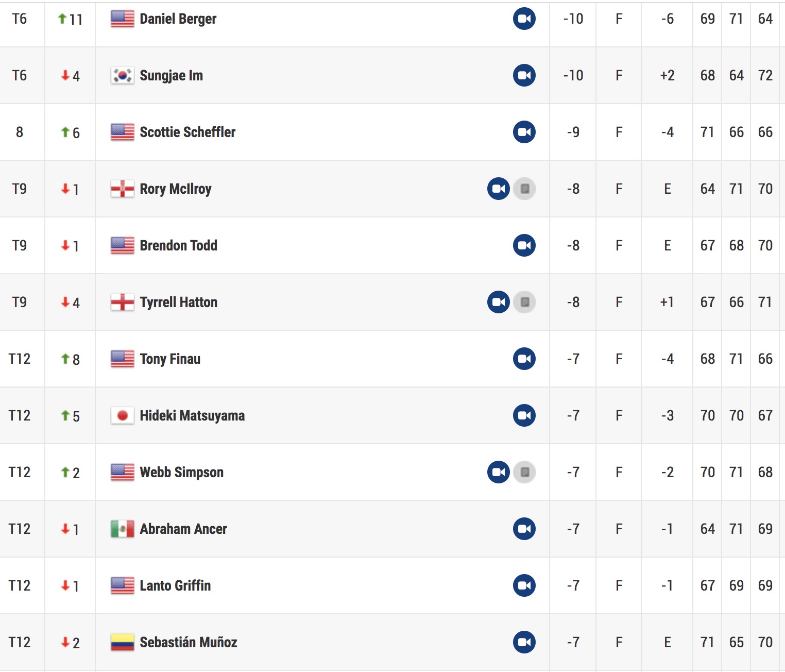
Task: Open Webb Simpson's video camera icon
Action: (499, 473)
